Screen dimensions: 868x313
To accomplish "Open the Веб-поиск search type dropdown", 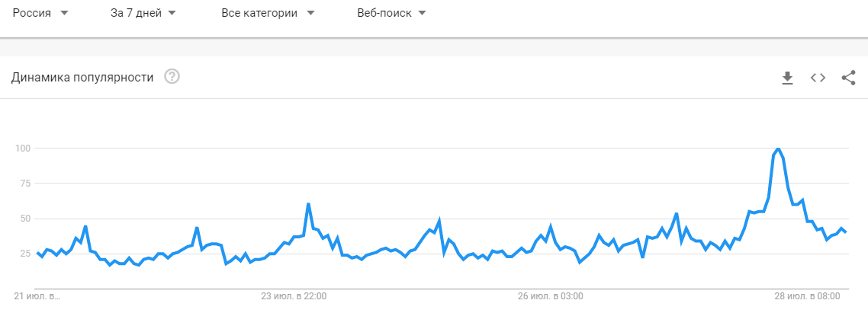I will click(x=391, y=13).
